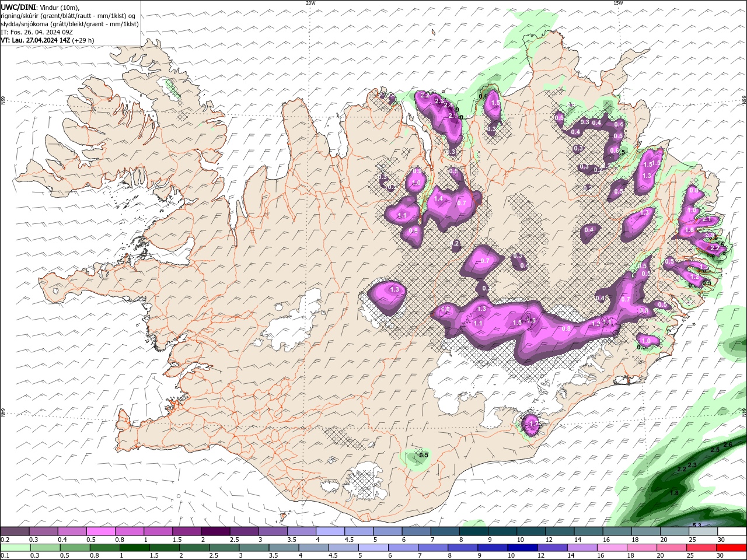Click the '(+29 h)' forecast offset text
Viewport: 747px width, 560px height.
coord(83,40)
